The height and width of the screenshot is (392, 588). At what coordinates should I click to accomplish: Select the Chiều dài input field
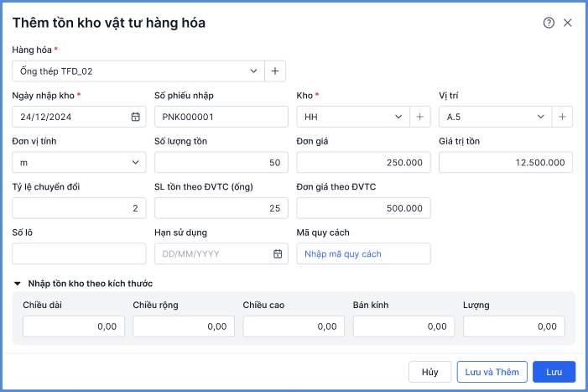[x=74, y=327]
